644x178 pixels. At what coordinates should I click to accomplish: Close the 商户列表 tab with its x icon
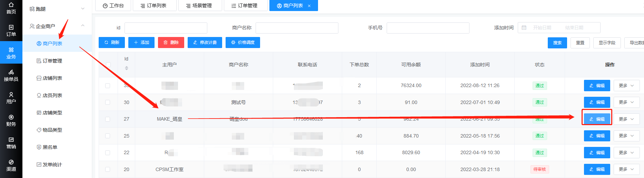(309, 6)
